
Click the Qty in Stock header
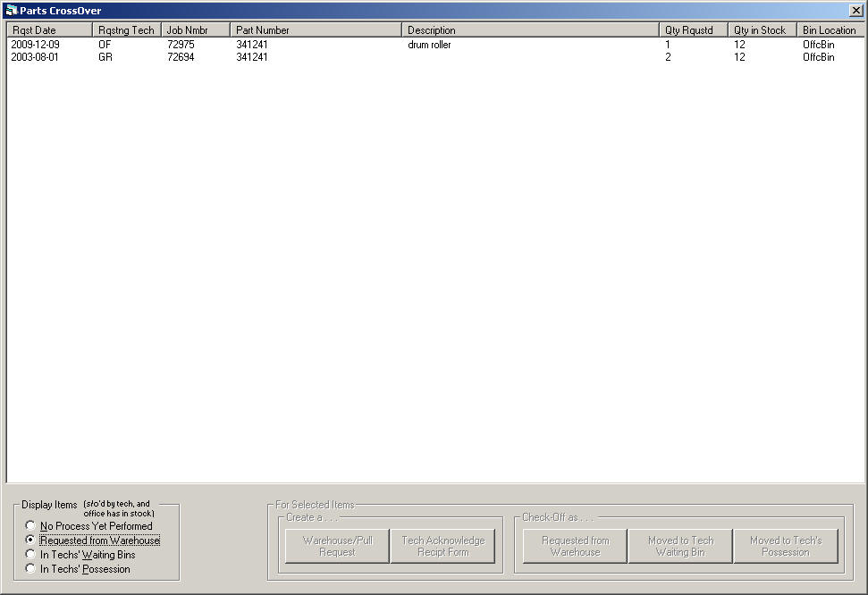pos(762,30)
